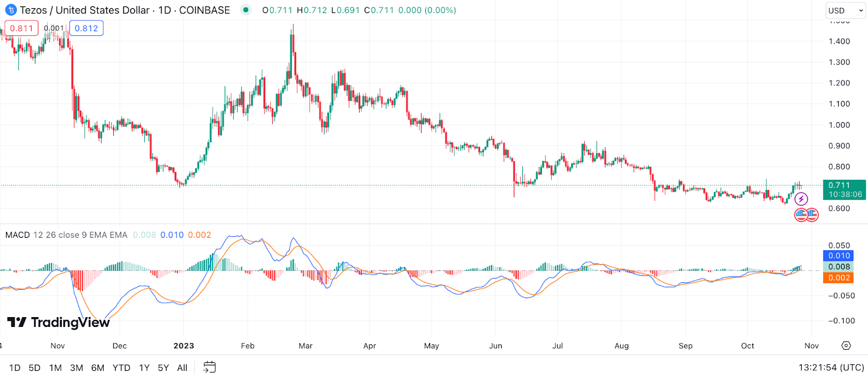Screen dimensions: 868x379
Task: Click the Tezos / United States Dollar symbol title
Action: [x=85, y=10]
